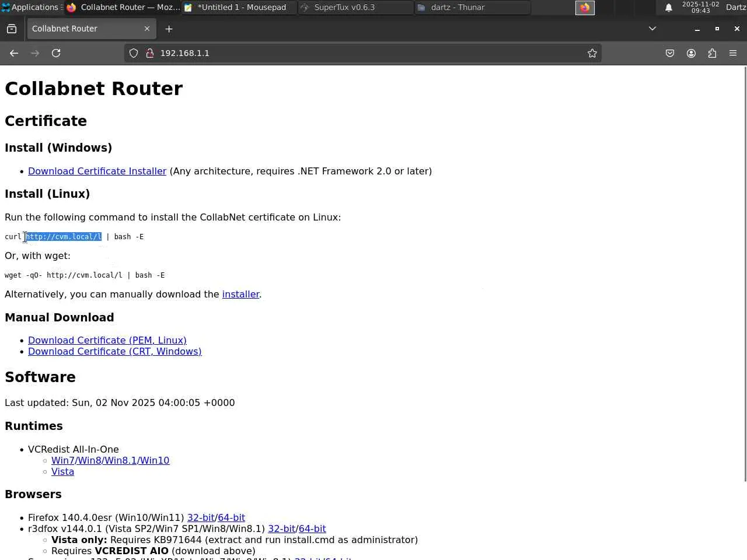Open the tracking protection shield icon
Screen dimensions: 747x560
[x=134, y=53]
